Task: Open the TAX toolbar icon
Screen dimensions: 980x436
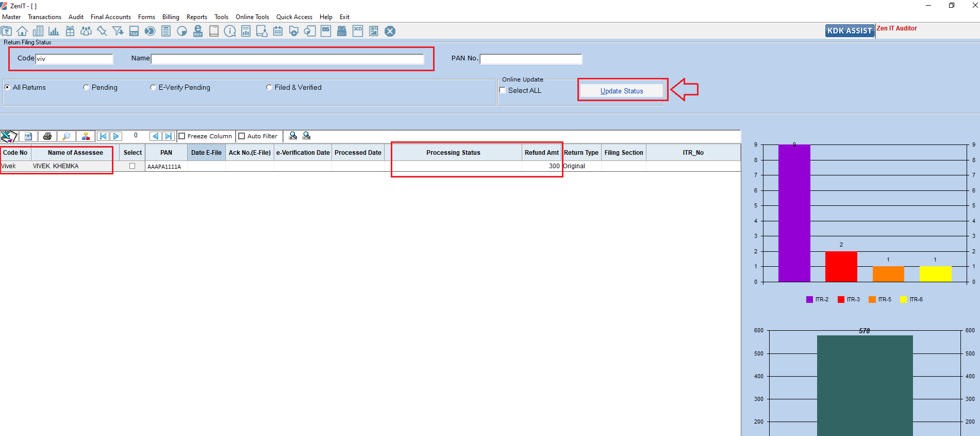Action: point(134,31)
